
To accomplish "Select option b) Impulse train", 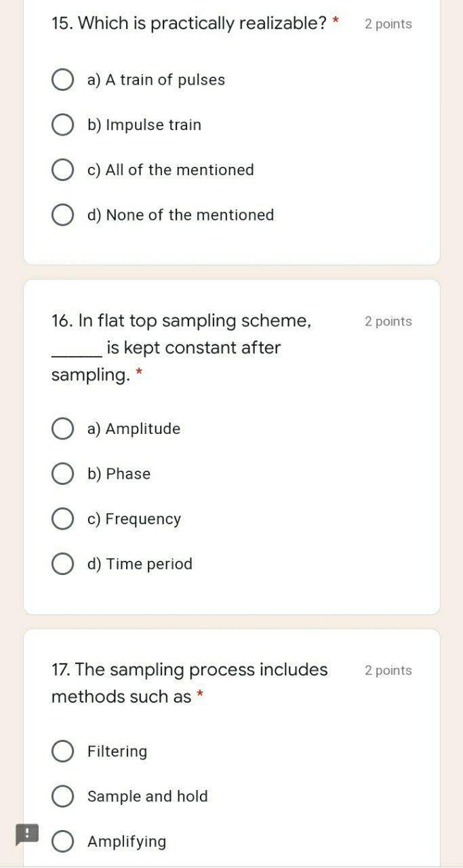I will (x=63, y=124).
